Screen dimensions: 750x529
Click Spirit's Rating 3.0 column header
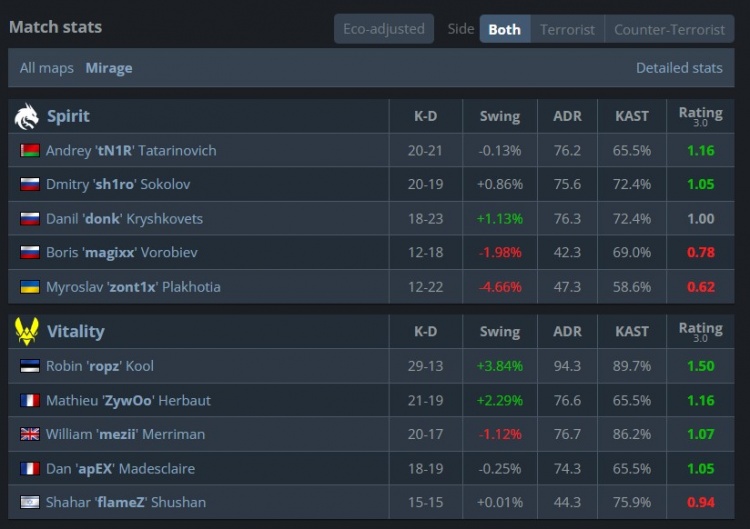(700, 116)
